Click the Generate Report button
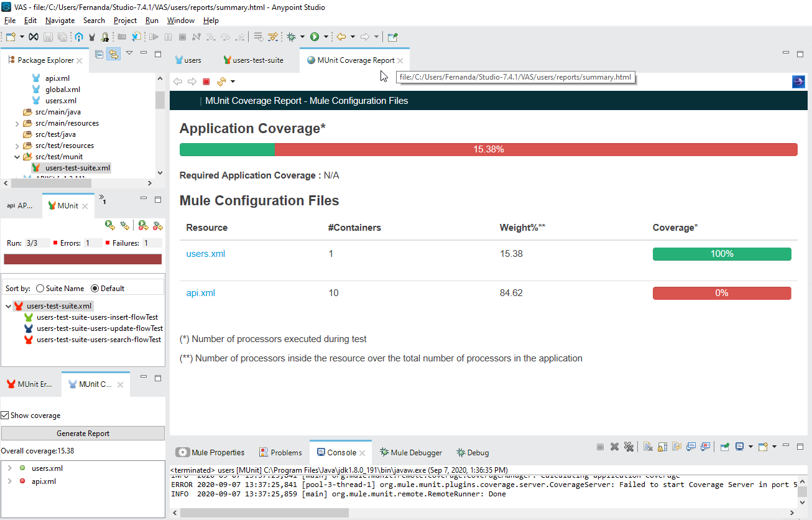 83,432
